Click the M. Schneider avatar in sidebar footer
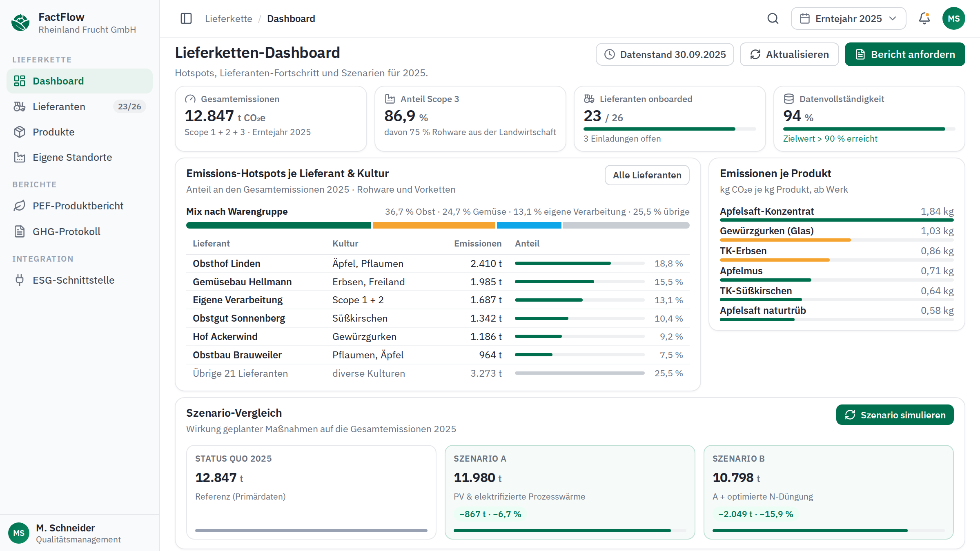980x551 pixels. (x=19, y=533)
